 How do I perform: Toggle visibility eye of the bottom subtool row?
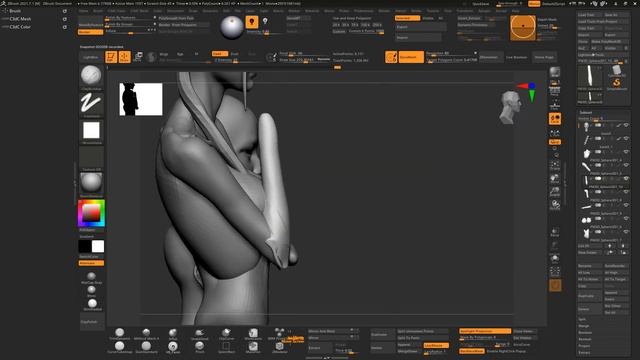(626, 232)
